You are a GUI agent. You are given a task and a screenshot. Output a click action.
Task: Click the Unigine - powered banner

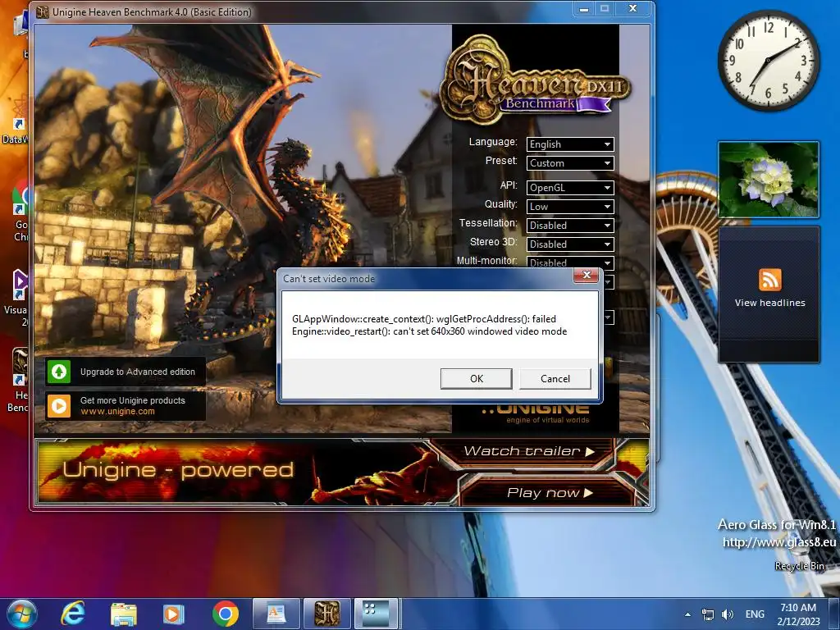(178, 470)
